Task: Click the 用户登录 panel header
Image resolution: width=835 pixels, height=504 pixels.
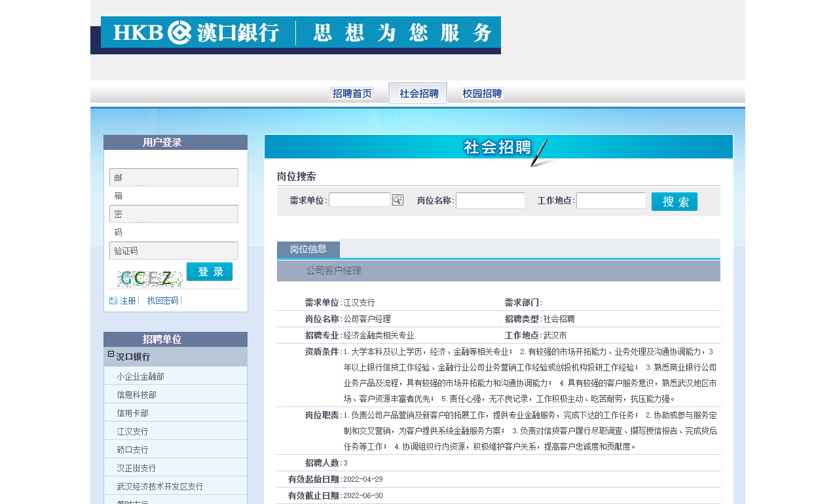Action: coord(176,142)
